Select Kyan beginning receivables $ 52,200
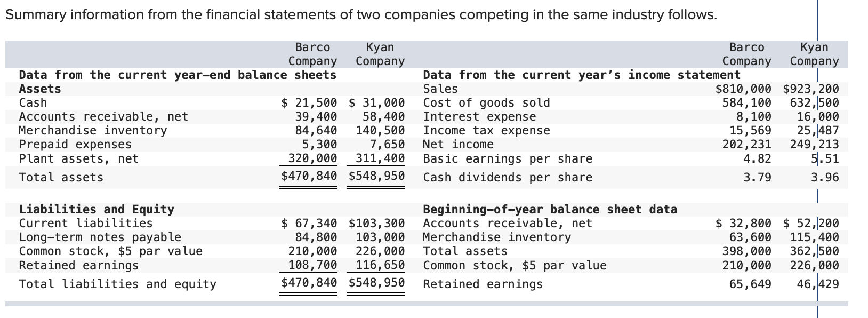The height and width of the screenshot is (318, 868). [811, 223]
